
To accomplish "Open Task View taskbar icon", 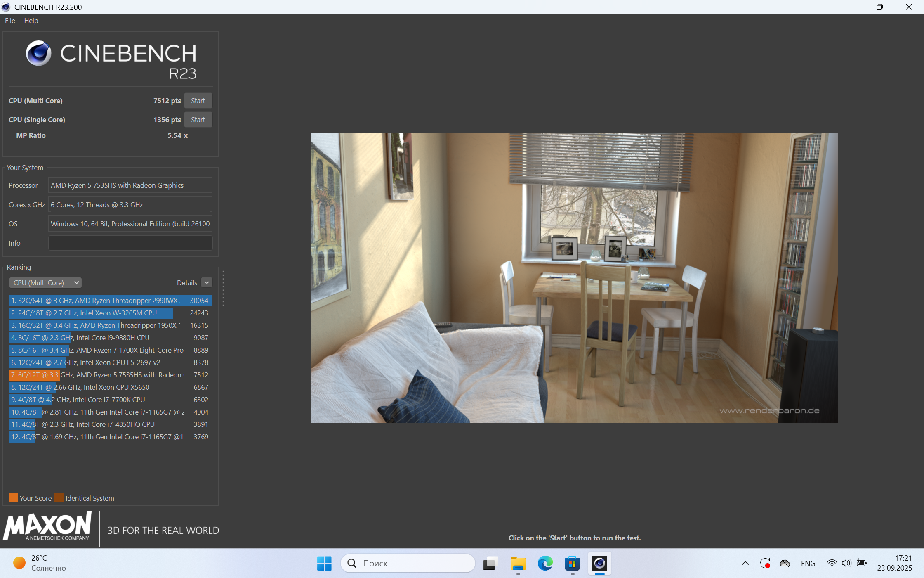I will click(x=490, y=563).
